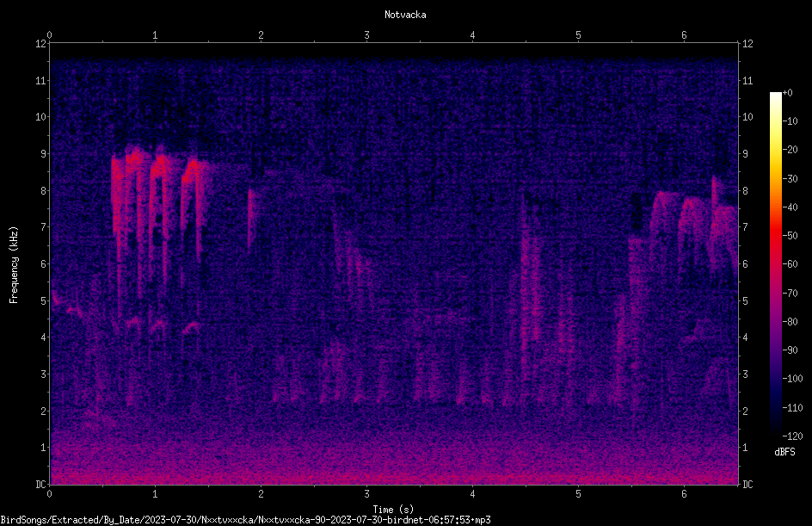The image size is (812, 526).
Task: Click the 5 second mark on bottom time axis
Action: coord(578,494)
